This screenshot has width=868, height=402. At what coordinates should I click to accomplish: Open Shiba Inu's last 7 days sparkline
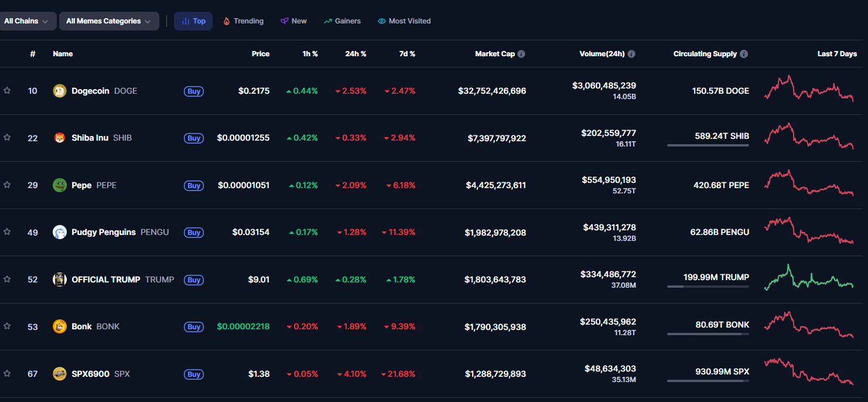pyautogui.click(x=809, y=136)
